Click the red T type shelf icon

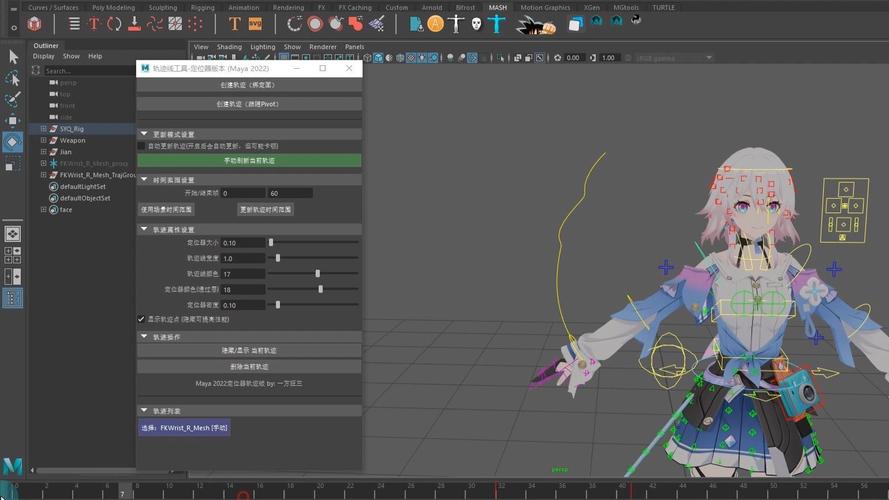pos(94,24)
